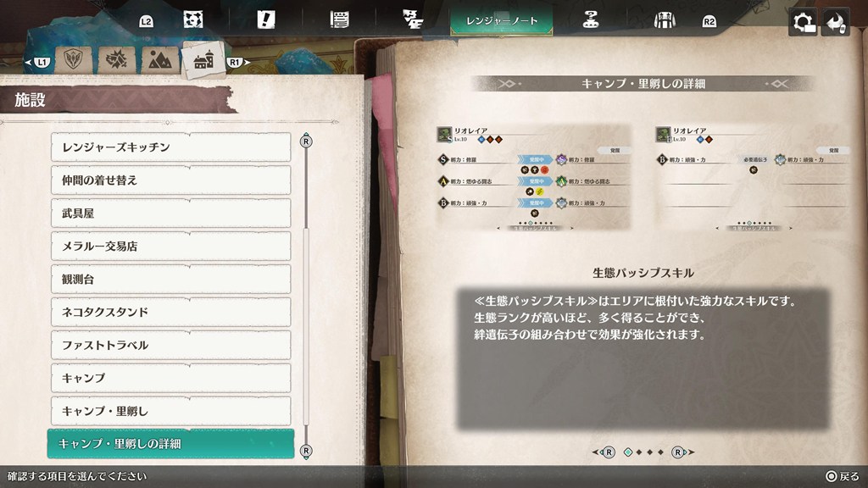
Task: Open レンジャーズキッチン entry
Action: (x=170, y=147)
